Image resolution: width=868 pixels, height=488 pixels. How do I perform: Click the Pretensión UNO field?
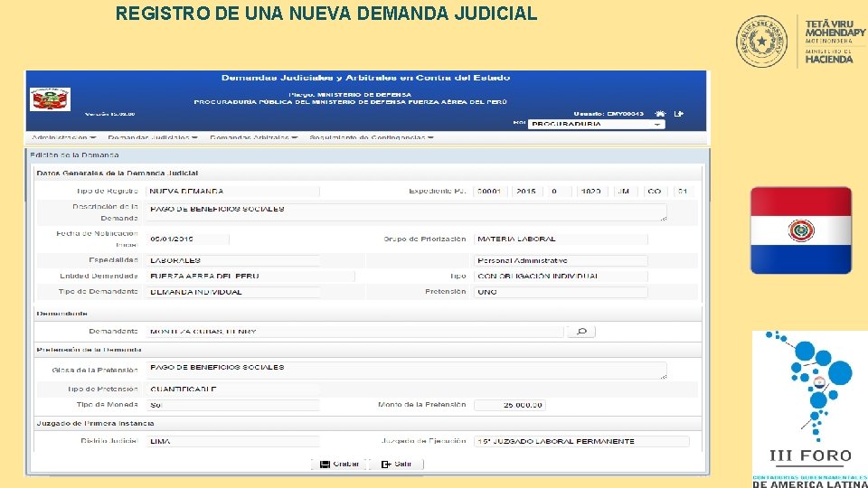click(x=561, y=292)
